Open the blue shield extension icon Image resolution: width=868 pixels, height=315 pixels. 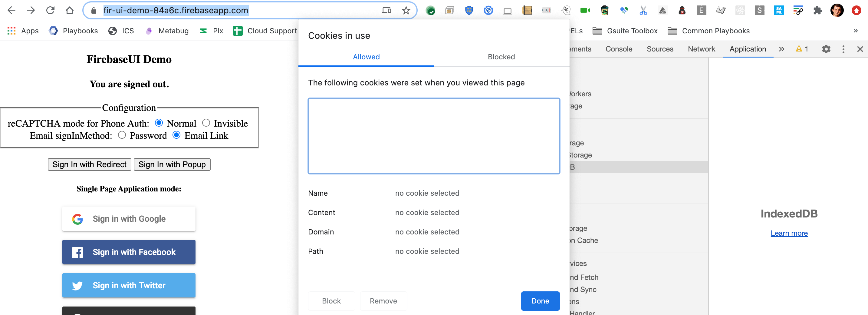[x=469, y=11]
